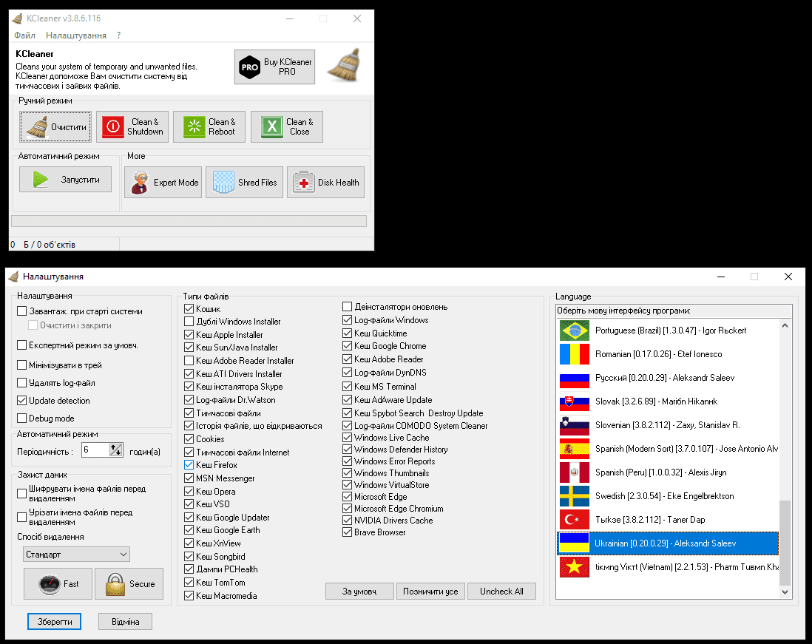Click the За умовч. button
The height and width of the screenshot is (644, 812).
tap(360, 592)
